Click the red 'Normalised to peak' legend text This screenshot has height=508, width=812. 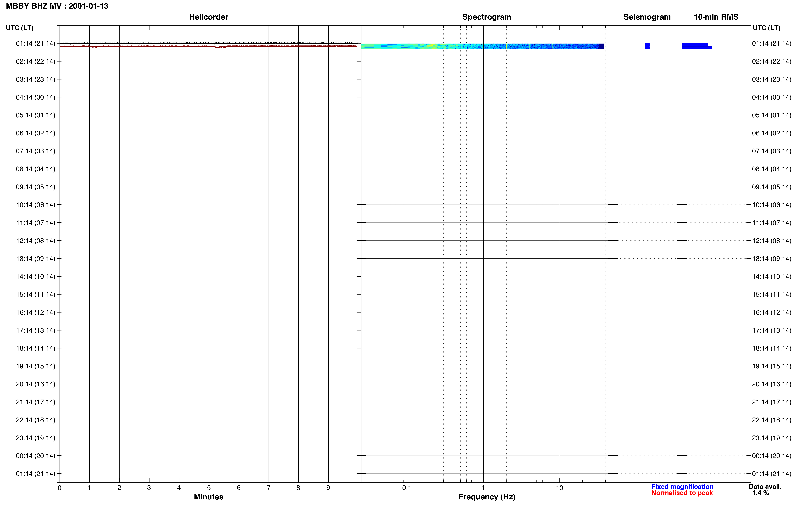click(x=682, y=493)
